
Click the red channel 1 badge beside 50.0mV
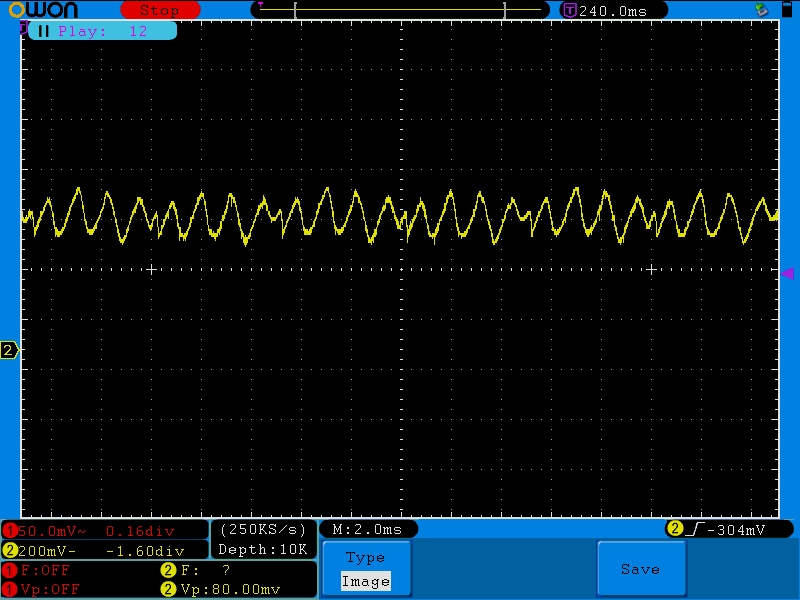pos(10,532)
